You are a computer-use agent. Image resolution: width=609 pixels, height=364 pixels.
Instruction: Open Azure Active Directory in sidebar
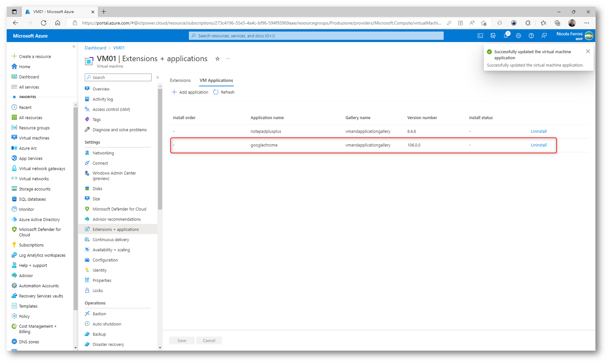click(x=36, y=220)
